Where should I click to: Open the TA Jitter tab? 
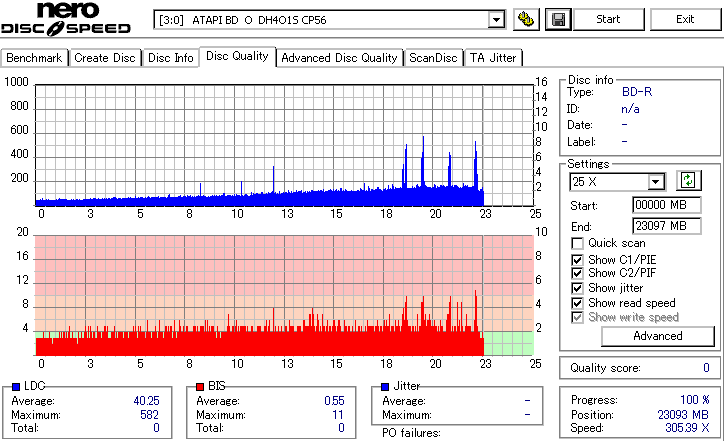(493, 58)
